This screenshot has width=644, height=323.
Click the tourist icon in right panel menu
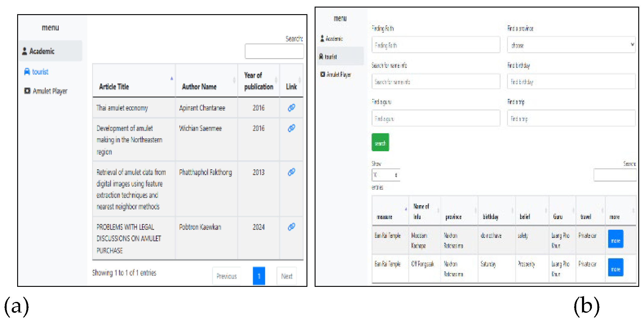321,56
